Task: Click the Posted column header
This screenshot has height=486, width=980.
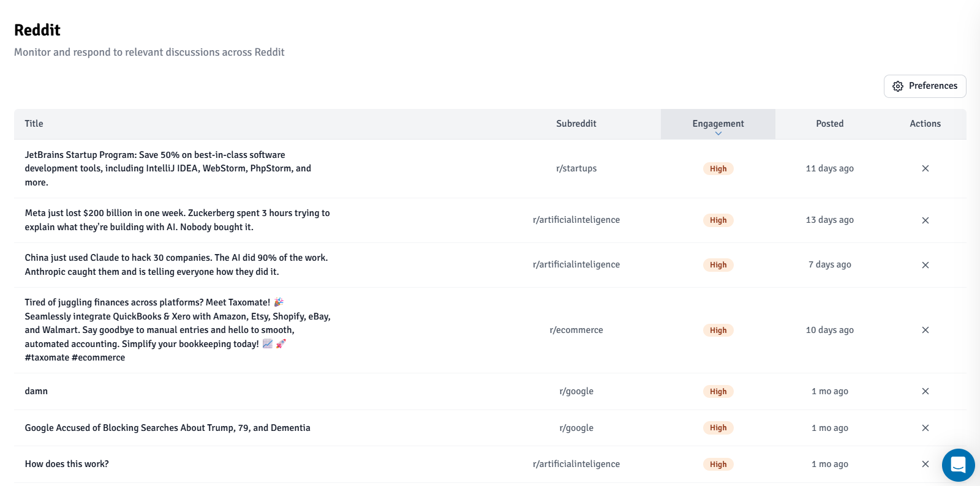Action: pyautogui.click(x=829, y=124)
